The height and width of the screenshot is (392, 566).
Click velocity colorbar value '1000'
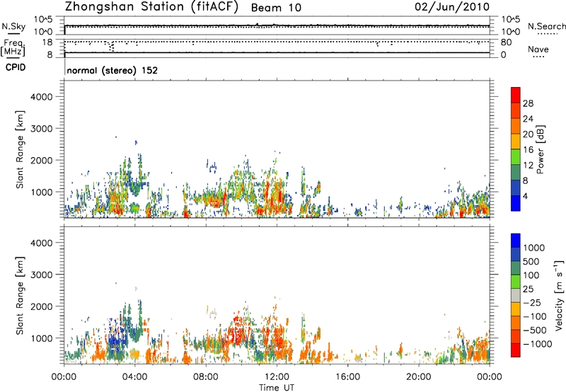[534, 248]
